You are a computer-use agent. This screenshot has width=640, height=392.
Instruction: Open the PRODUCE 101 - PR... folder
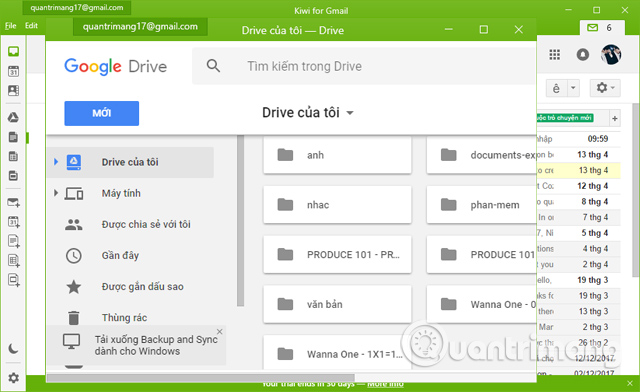(x=337, y=255)
